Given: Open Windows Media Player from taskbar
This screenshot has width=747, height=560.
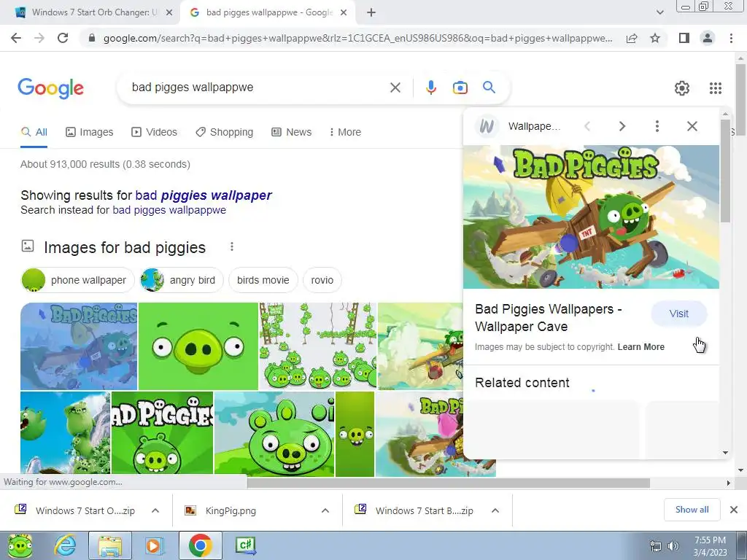Looking at the screenshot, I should coord(153,545).
